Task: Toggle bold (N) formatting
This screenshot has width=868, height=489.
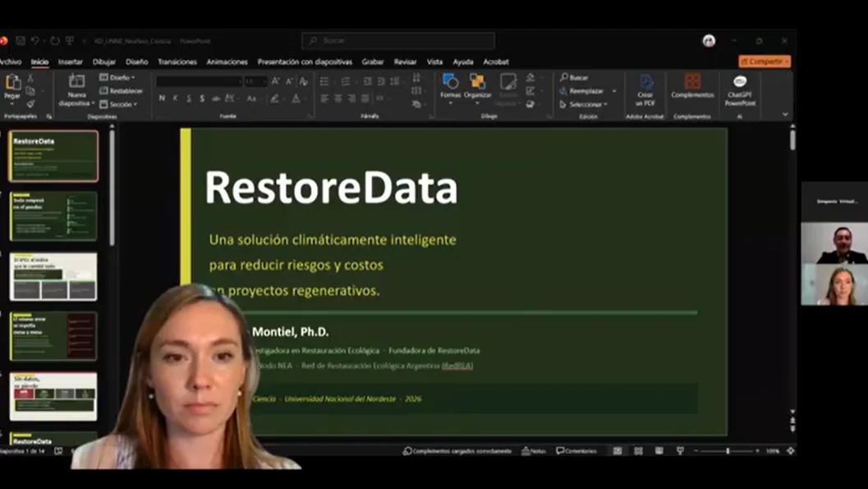Action: (x=162, y=99)
